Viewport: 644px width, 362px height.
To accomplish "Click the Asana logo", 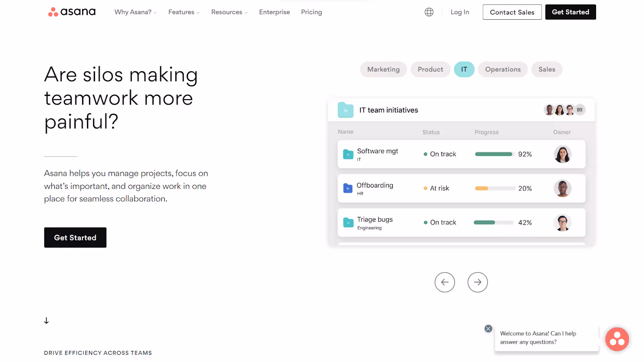I will point(72,12).
